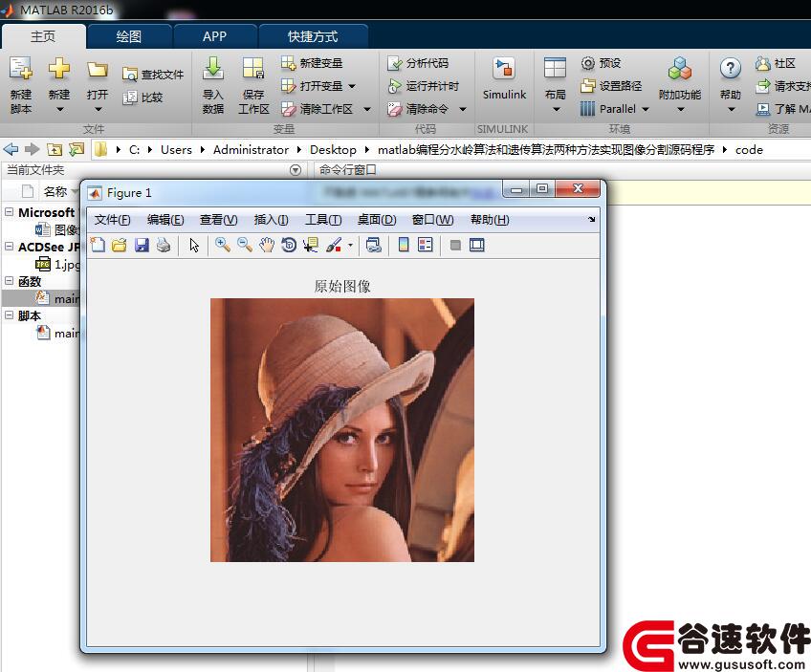811x672 pixels.
Task: Switch to the 绘图 tab
Action: coord(129,36)
